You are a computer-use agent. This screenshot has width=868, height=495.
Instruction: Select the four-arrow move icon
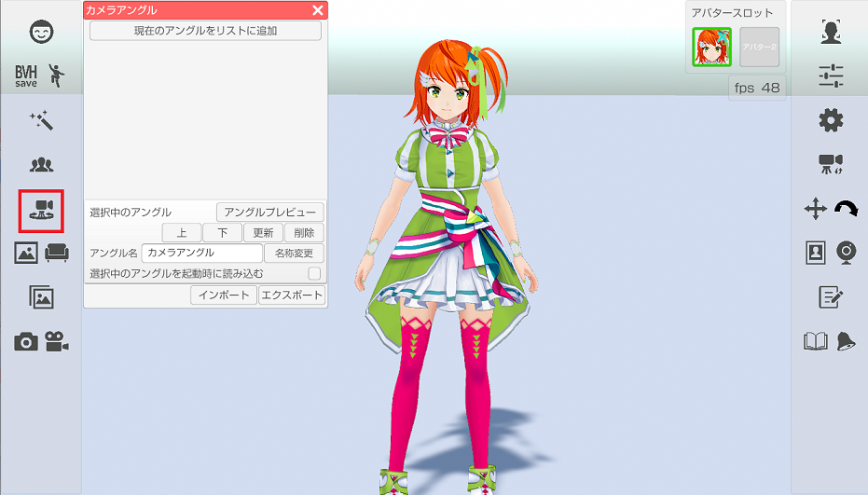[x=816, y=209]
